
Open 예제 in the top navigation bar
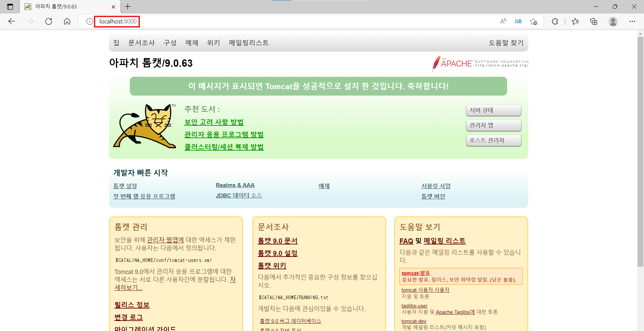coord(192,43)
